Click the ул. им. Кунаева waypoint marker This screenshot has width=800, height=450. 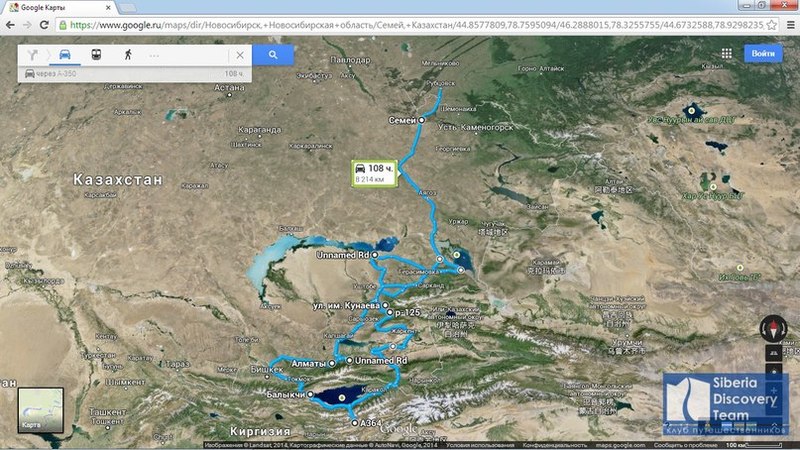[385, 305]
